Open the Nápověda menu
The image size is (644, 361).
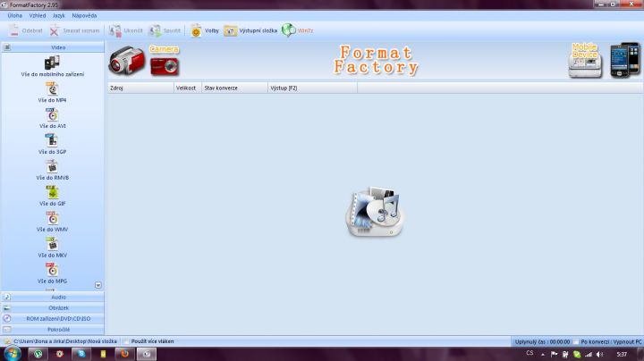click(84, 15)
